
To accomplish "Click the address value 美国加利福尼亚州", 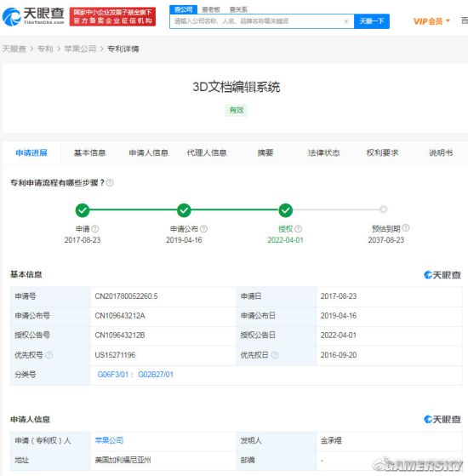I will click(x=123, y=460).
